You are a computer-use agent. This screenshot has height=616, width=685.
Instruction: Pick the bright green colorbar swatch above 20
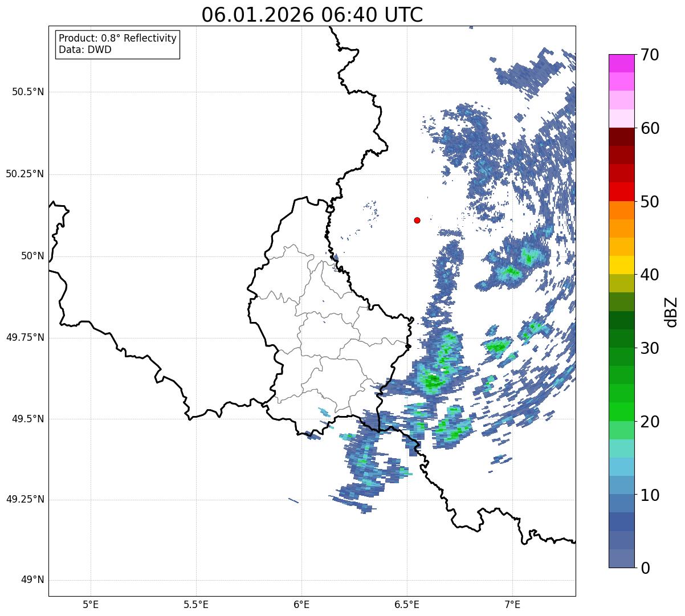(x=621, y=412)
